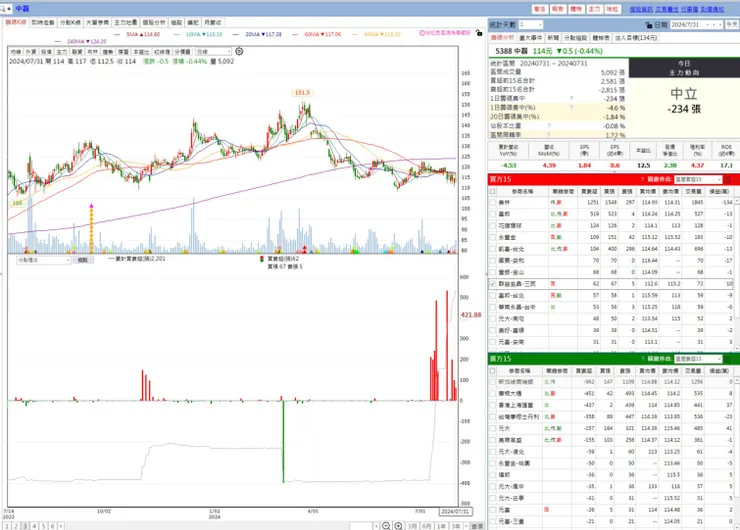Click the button next to indicator dropdown

[83, 260]
